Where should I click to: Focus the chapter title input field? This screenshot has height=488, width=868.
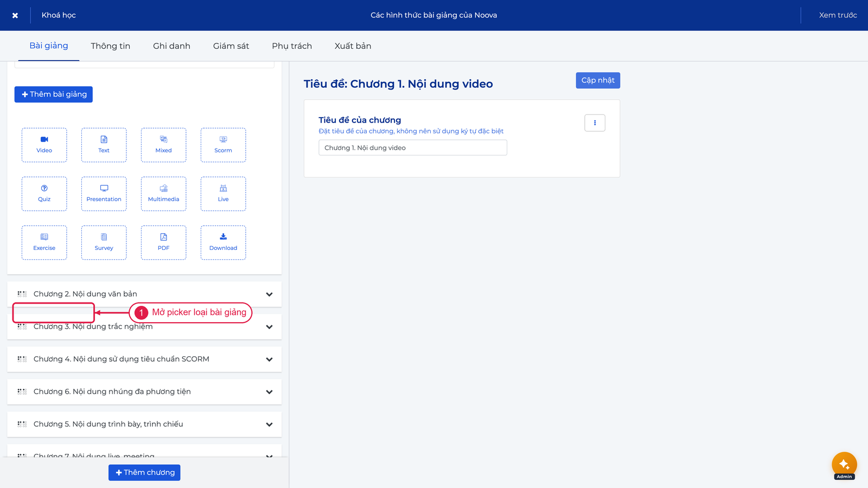(413, 147)
